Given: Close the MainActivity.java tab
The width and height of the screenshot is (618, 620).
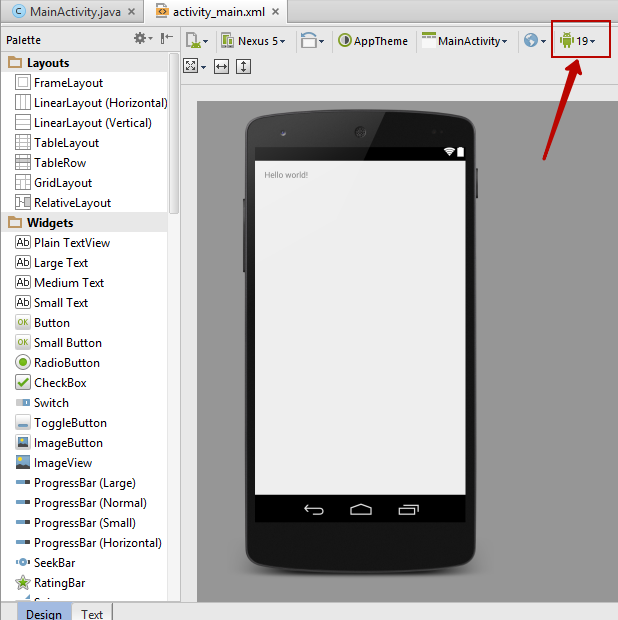Looking at the screenshot, I should 131,12.
